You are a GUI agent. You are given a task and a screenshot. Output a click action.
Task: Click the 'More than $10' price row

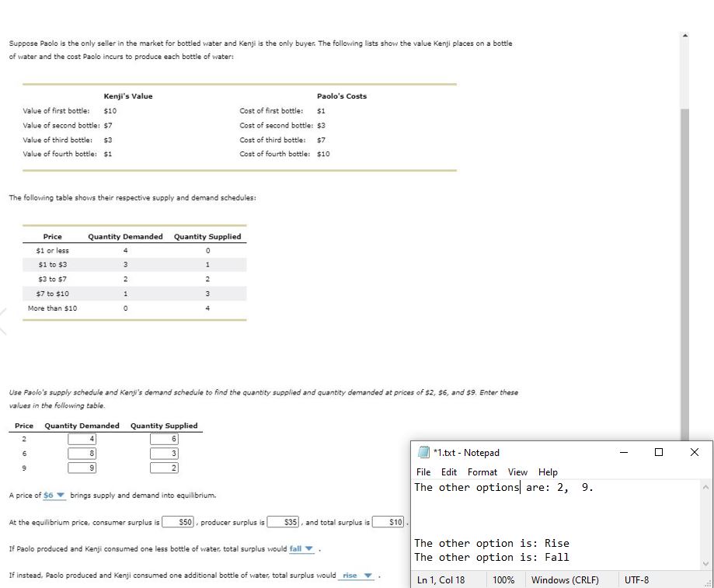(134, 308)
